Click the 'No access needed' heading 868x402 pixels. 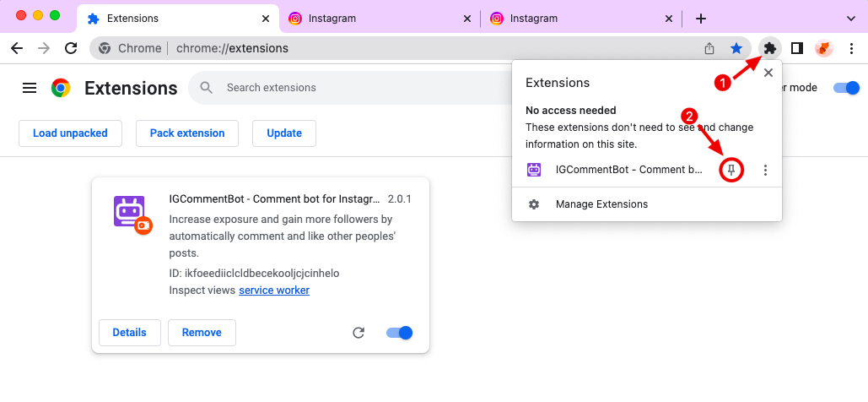tap(571, 111)
